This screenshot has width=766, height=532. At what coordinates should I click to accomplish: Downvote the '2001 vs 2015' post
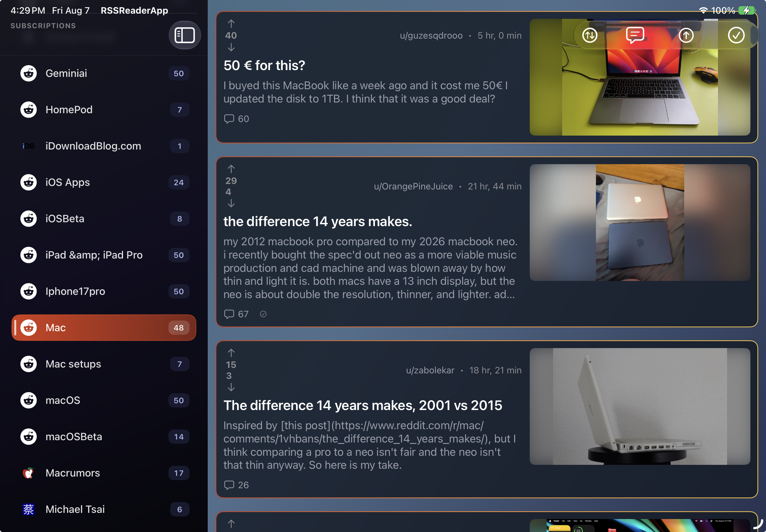231,387
